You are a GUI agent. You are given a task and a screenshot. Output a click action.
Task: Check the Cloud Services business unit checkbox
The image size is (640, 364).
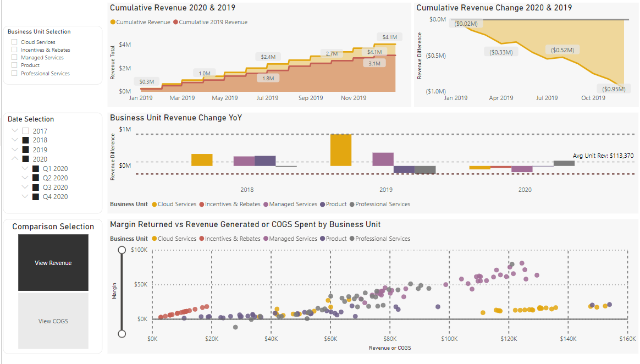click(15, 42)
